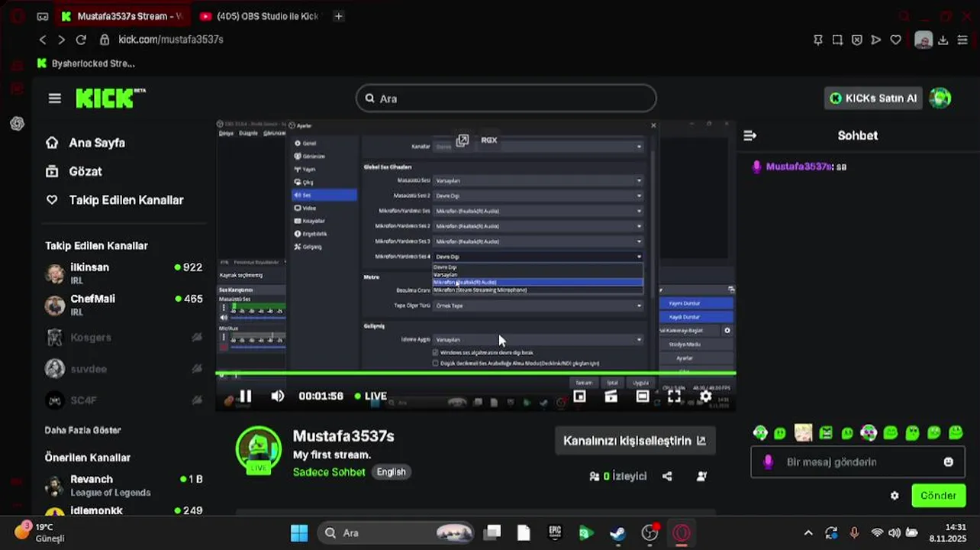This screenshot has width=980, height=550.
Task: Click the KICKs Satın Al button
Action: coord(873,98)
